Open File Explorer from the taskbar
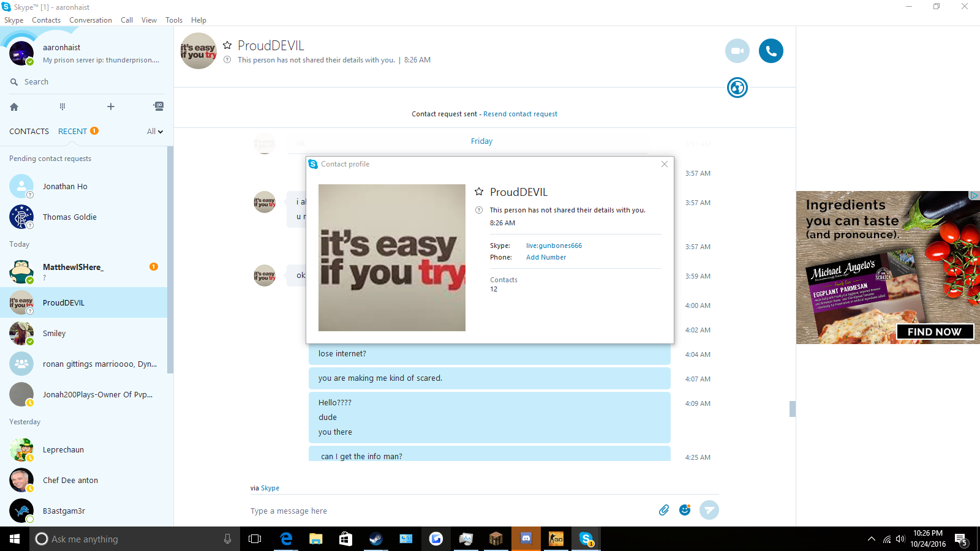The height and width of the screenshot is (551, 980). coord(316,539)
